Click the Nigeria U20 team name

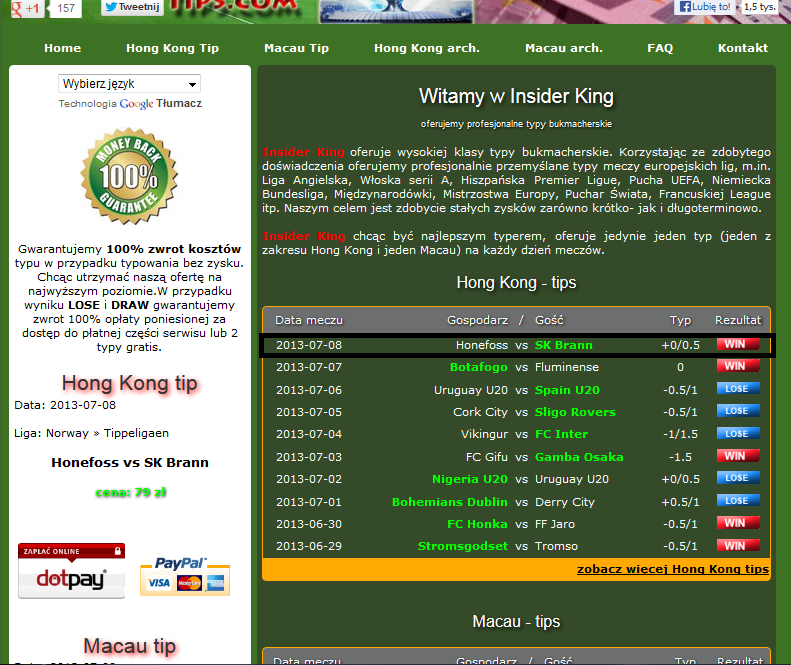pos(470,479)
